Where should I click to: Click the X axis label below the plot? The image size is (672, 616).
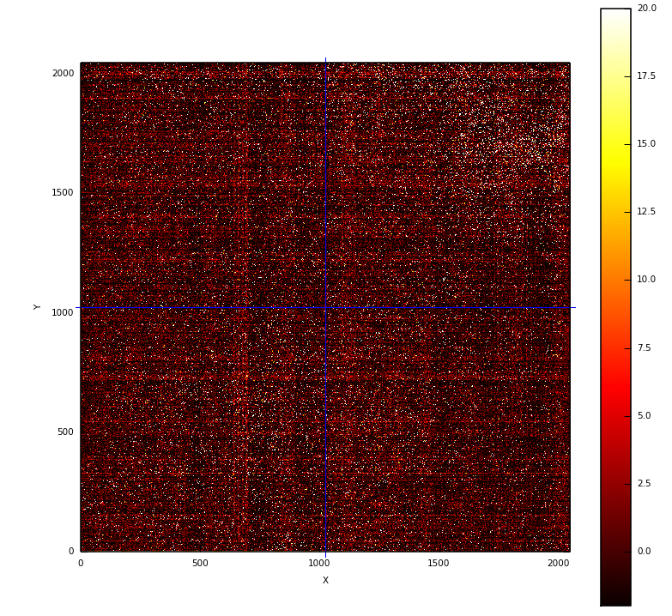[325, 581]
